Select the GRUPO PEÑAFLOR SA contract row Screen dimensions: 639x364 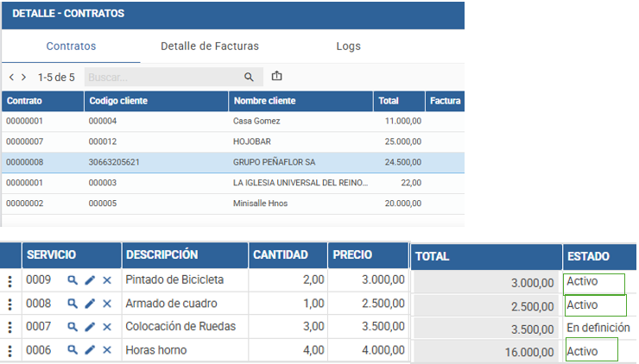233,162
